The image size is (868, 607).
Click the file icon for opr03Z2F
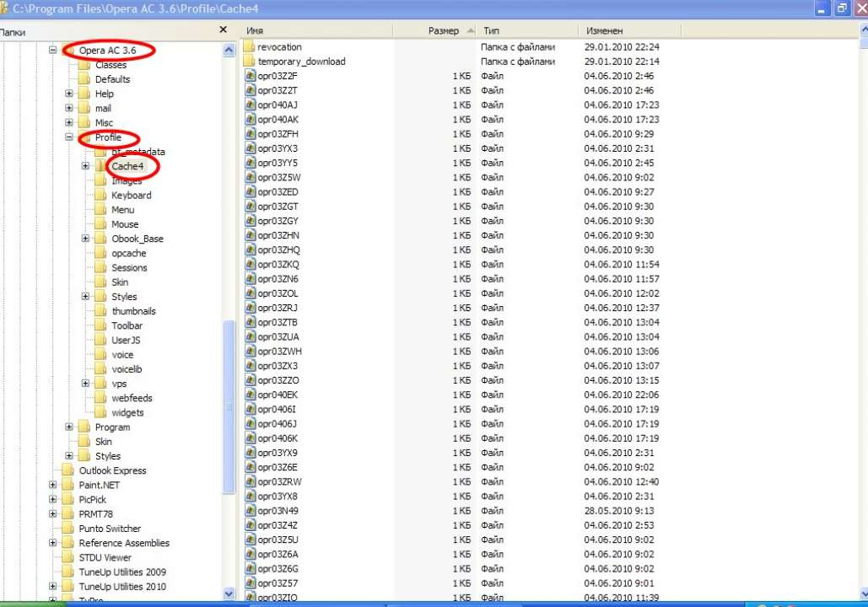click(x=250, y=76)
